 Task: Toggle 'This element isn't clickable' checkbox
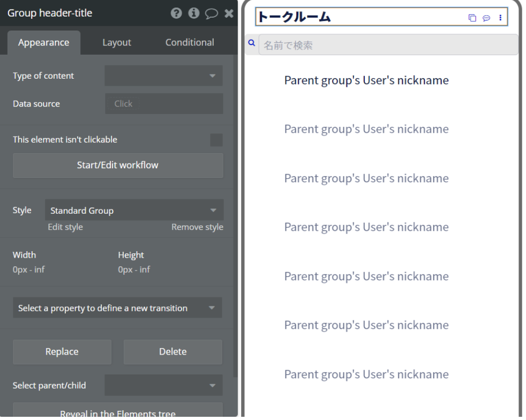(216, 140)
